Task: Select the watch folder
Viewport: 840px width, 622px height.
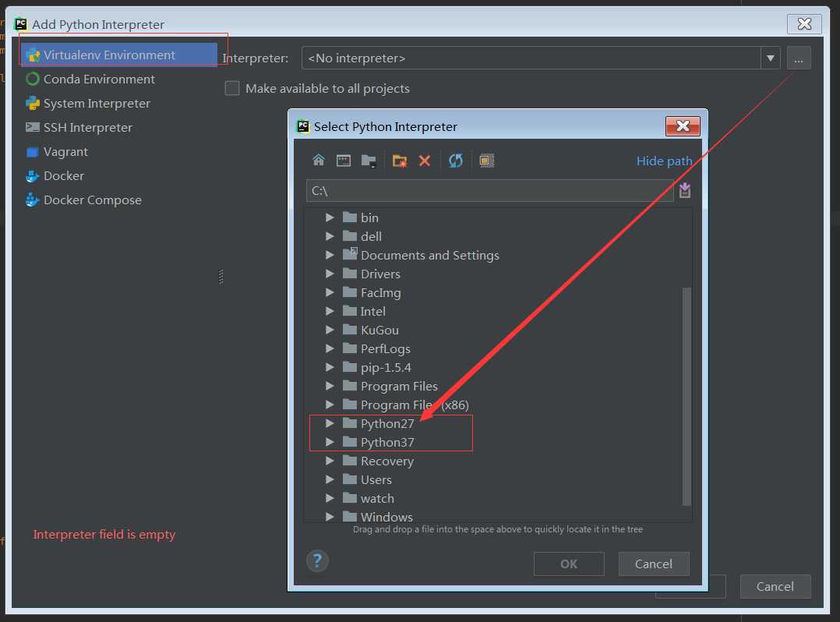Action: (x=377, y=499)
